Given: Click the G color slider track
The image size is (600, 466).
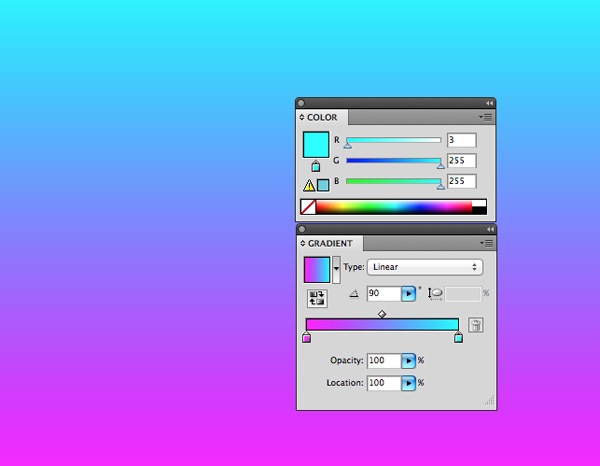Looking at the screenshot, I should point(394,161).
